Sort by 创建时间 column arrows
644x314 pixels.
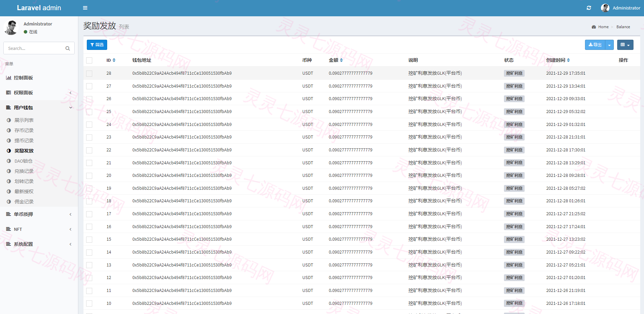(568, 60)
